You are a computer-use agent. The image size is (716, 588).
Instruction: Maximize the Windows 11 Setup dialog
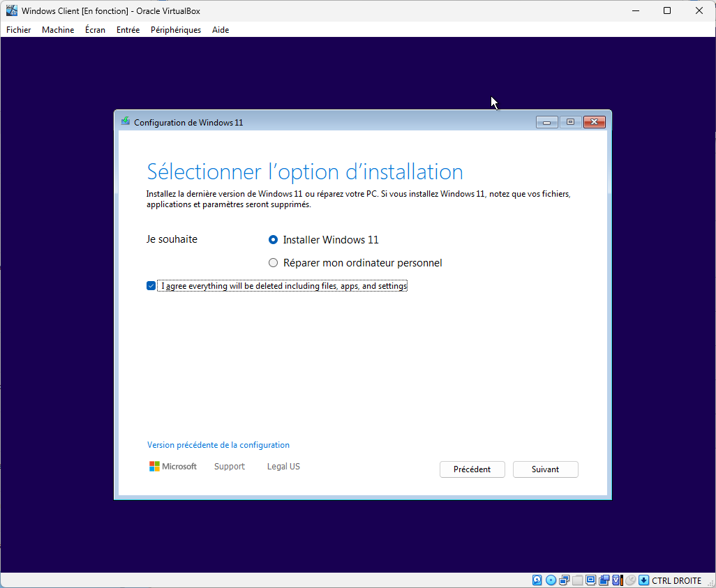point(570,122)
